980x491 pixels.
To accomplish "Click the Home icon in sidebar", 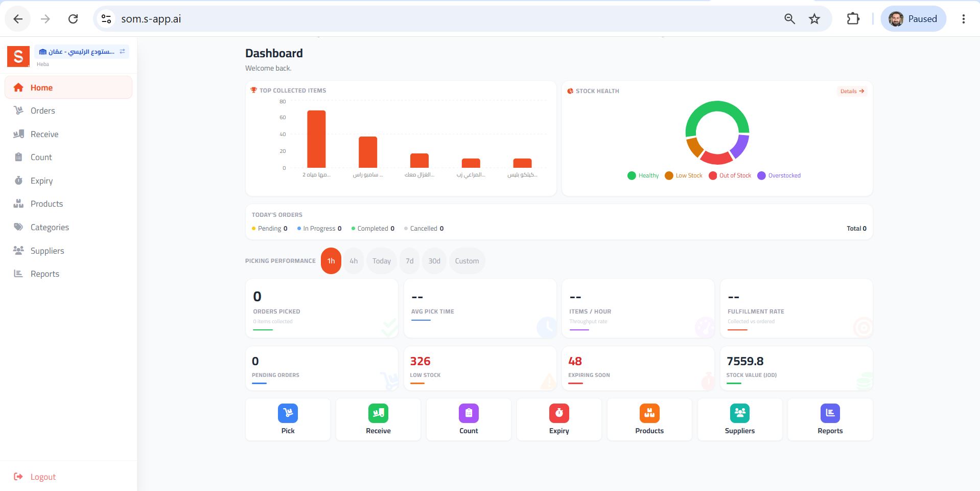I will pos(18,87).
